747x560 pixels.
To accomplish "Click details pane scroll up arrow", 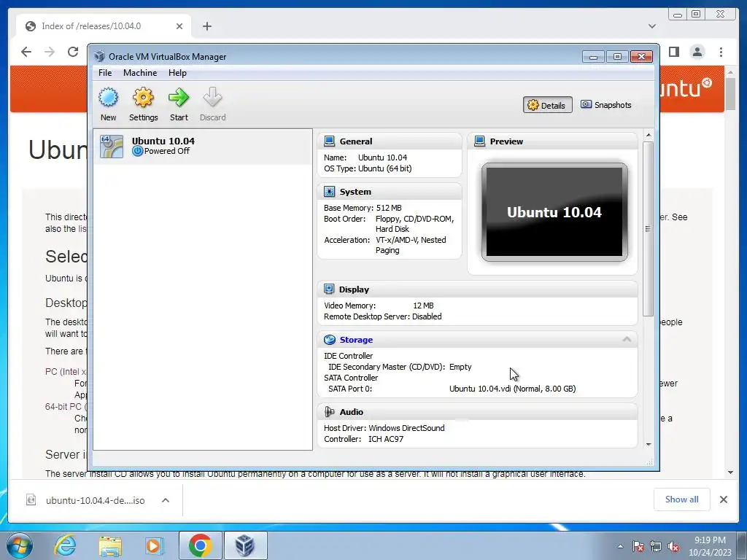I will 648,135.
